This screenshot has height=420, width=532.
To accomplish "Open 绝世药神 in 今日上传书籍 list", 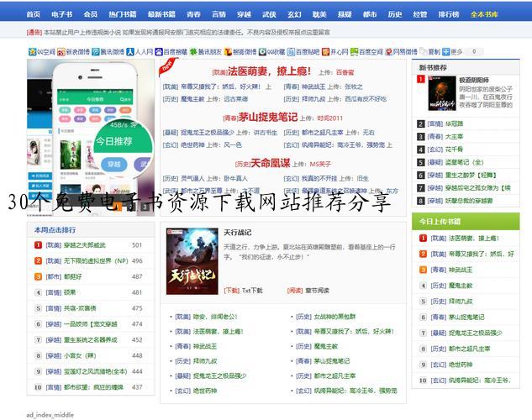I will [461, 365].
